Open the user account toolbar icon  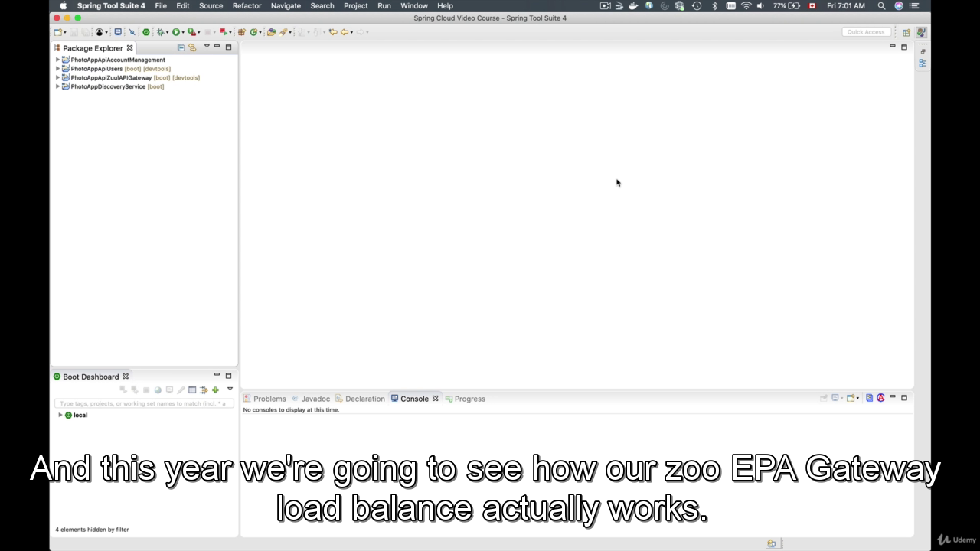100,32
